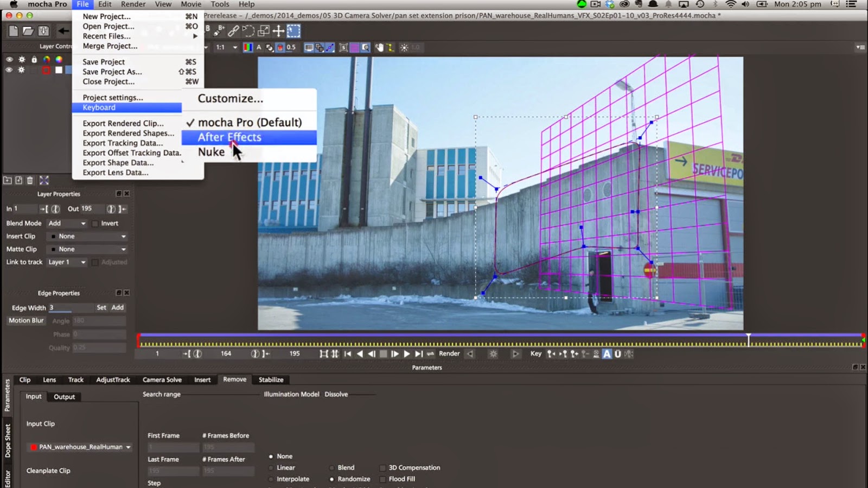The image size is (868, 488).
Task: Select the Randomize radio button
Action: (331, 479)
